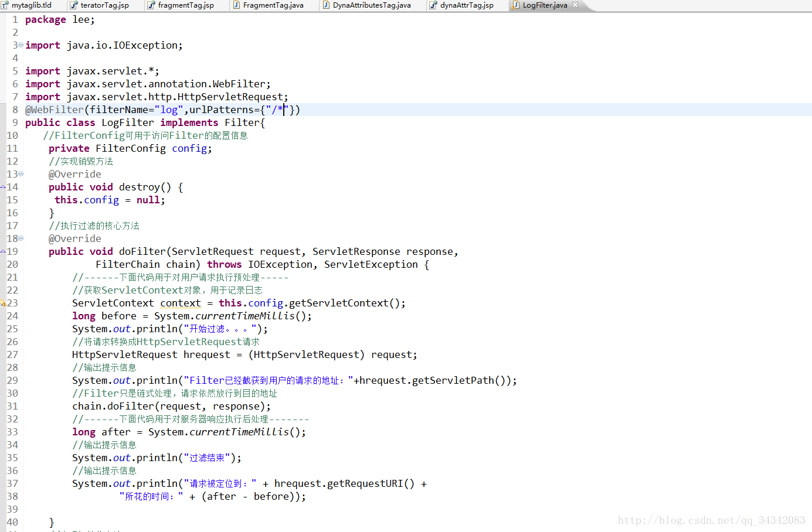Image resolution: width=812 pixels, height=532 pixels.
Task: Click 'ServletException' on line 20
Action: coord(371,265)
